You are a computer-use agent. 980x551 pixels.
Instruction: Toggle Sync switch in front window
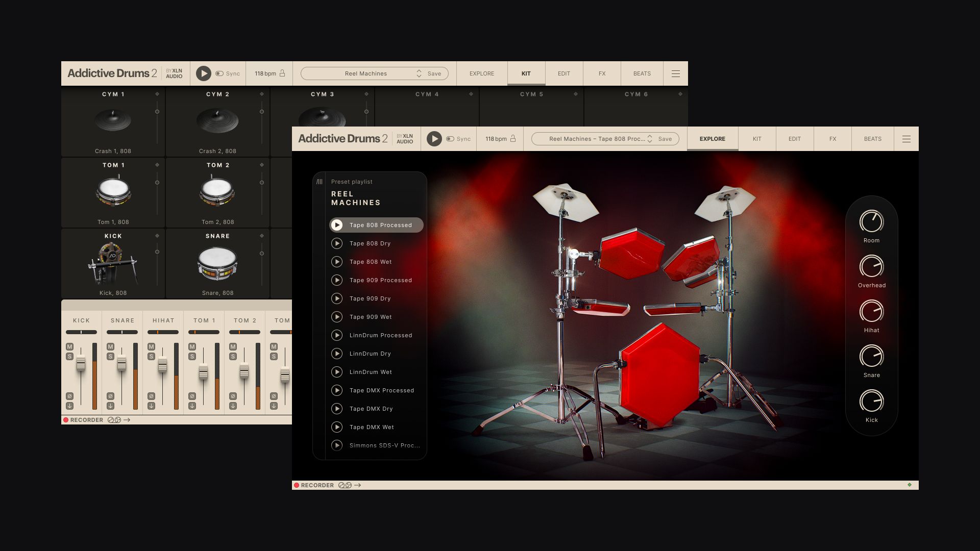pyautogui.click(x=450, y=139)
